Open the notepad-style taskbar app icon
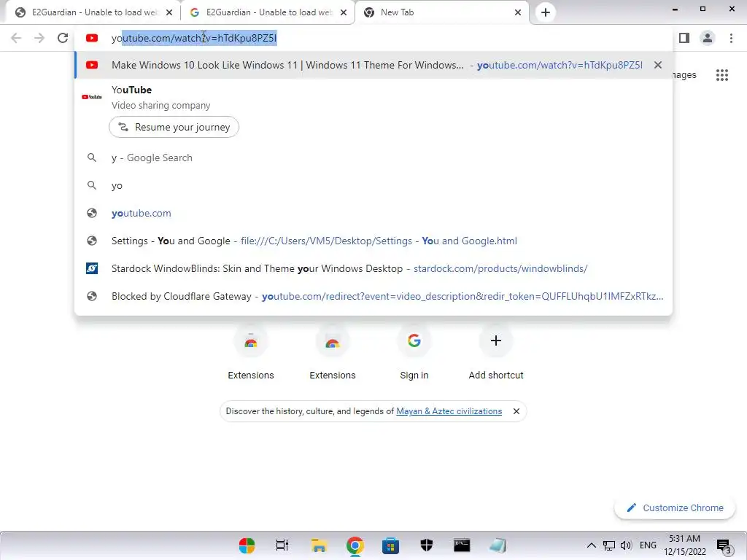 tap(498, 545)
